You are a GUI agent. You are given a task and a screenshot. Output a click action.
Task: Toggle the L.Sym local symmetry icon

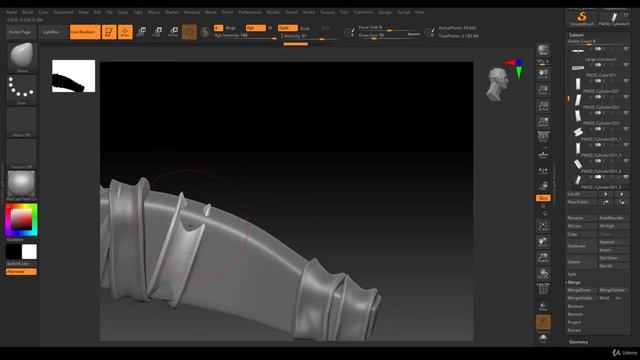pos(543,171)
